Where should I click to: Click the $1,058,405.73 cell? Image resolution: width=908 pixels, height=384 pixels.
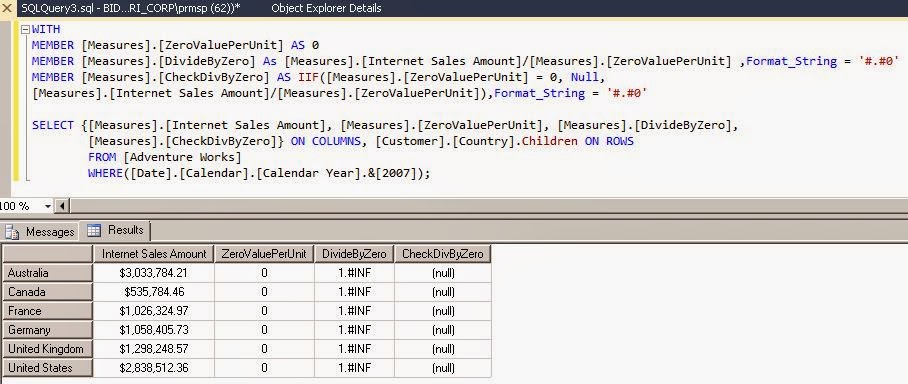pos(153,330)
